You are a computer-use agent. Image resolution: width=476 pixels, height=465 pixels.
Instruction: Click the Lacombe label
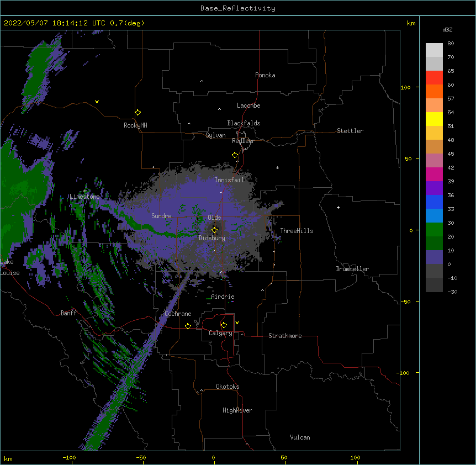(248, 105)
